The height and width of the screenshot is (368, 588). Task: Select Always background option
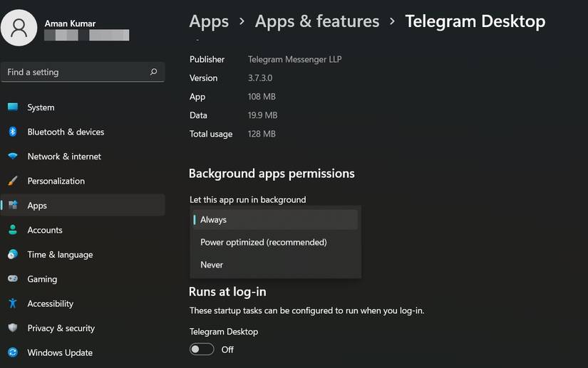(x=275, y=219)
